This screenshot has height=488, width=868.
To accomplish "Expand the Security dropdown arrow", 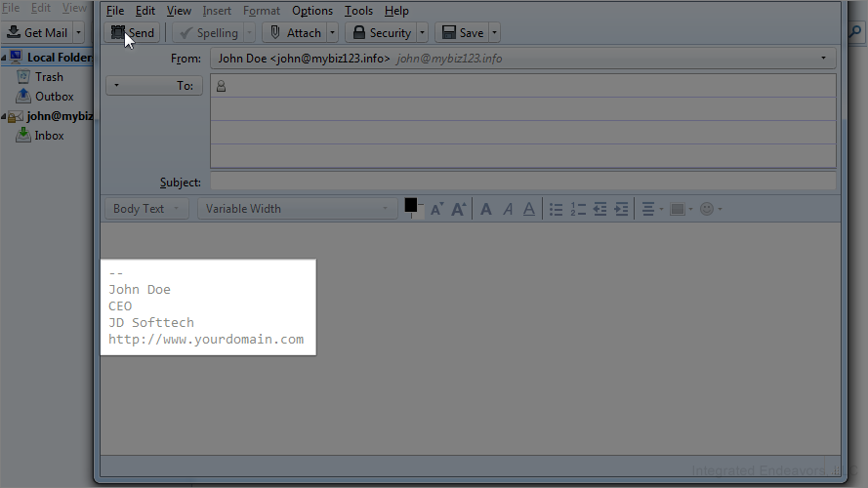I will tap(423, 32).
